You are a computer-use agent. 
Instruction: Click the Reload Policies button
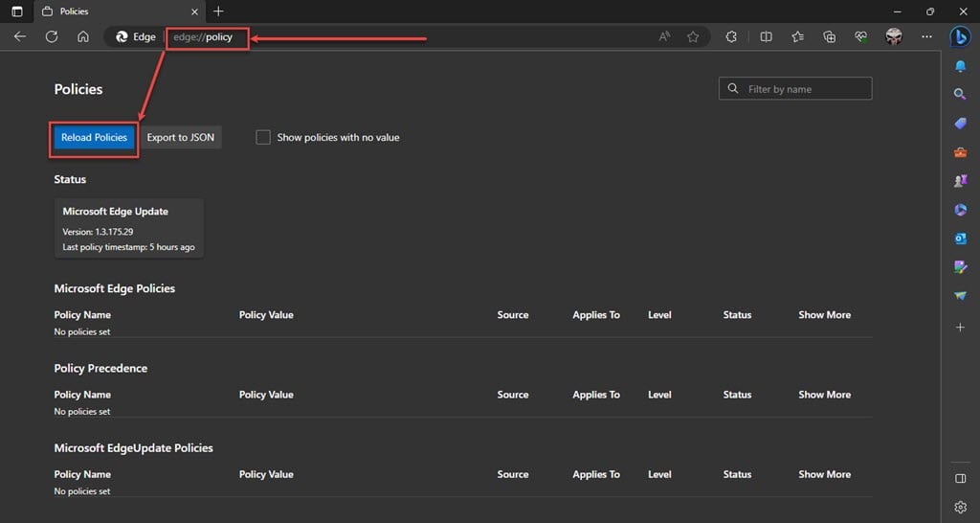click(94, 138)
